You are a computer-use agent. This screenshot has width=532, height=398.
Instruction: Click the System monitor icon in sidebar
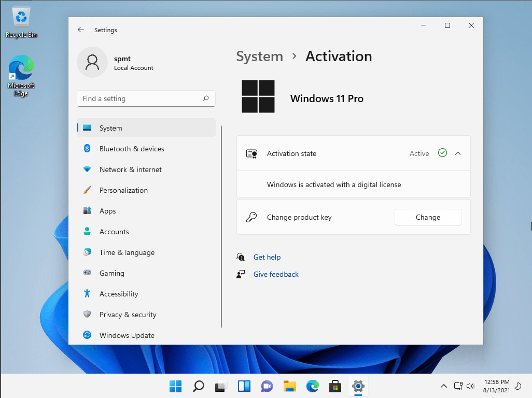coord(87,128)
